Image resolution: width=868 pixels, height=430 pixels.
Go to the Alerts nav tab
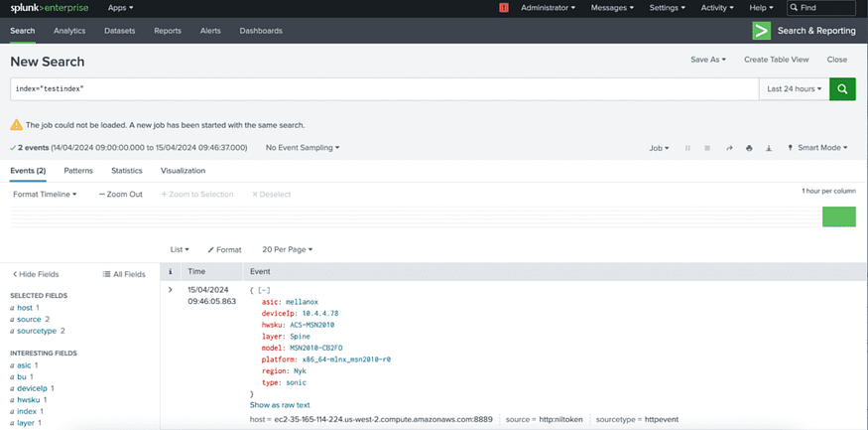[210, 31]
